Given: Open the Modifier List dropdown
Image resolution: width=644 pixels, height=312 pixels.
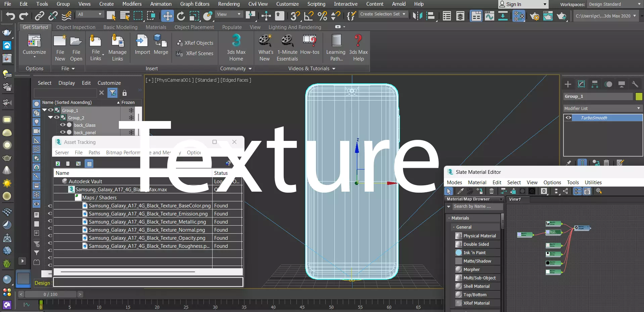Looking at the screenshot, I should (603, 108).
